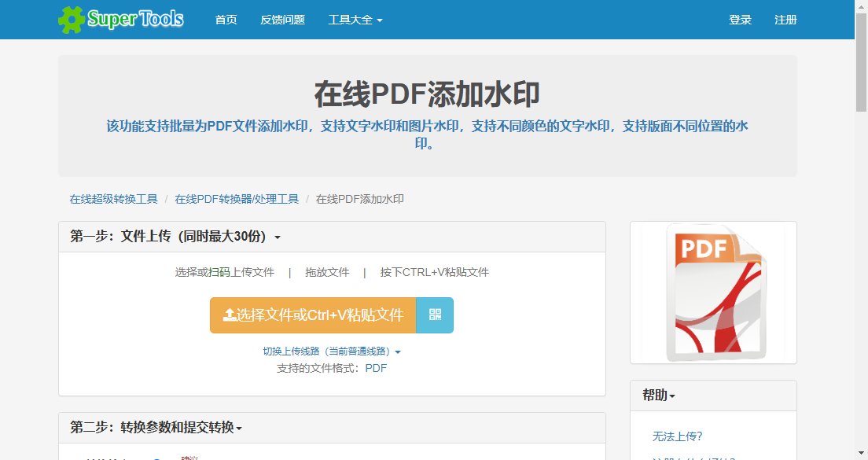Open the 切换上传线路 line switcher
The height and width of the screenshot is (460, 868).
click(329, 351)
